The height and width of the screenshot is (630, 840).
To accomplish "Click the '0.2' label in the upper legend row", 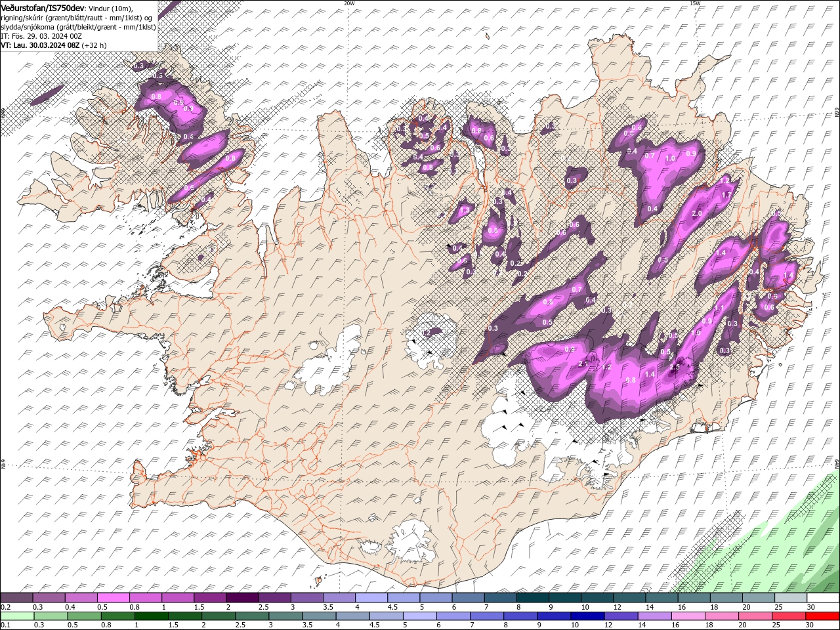I will point(6,607).
